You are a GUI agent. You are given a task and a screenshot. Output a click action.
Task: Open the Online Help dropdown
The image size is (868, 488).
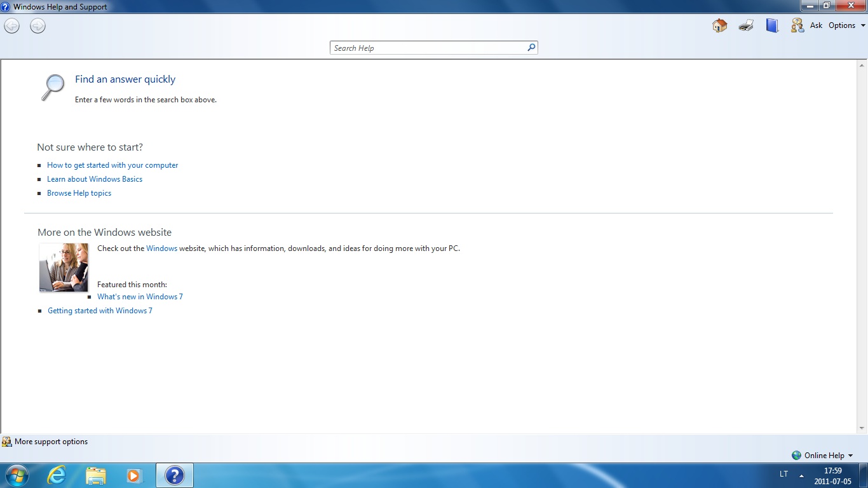(823, 455)
